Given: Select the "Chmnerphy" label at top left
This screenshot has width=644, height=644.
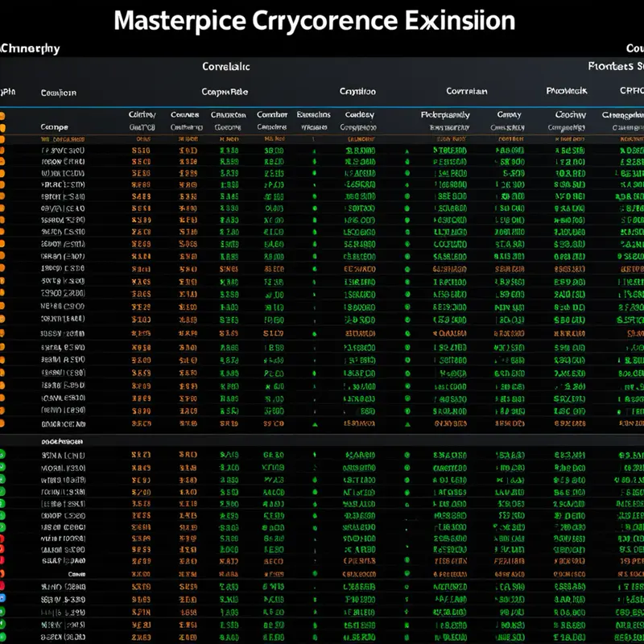Looking at the screenshot, I should click(30, 49).
